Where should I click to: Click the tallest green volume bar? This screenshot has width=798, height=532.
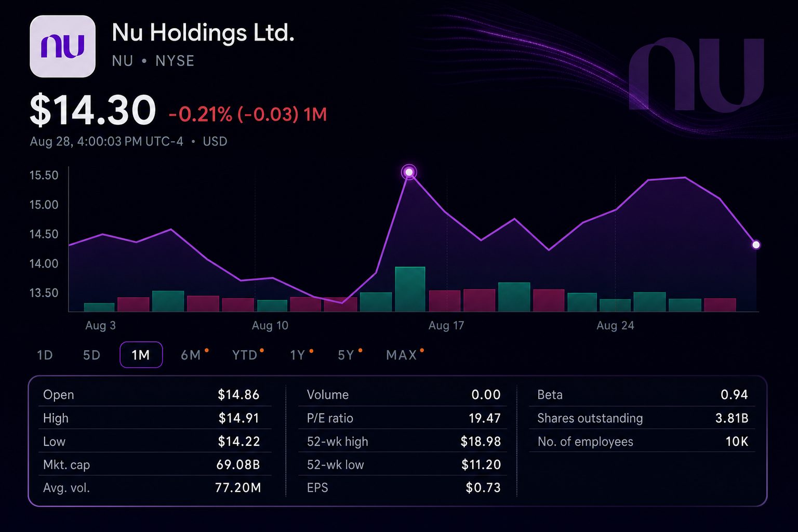pos(410,289)
